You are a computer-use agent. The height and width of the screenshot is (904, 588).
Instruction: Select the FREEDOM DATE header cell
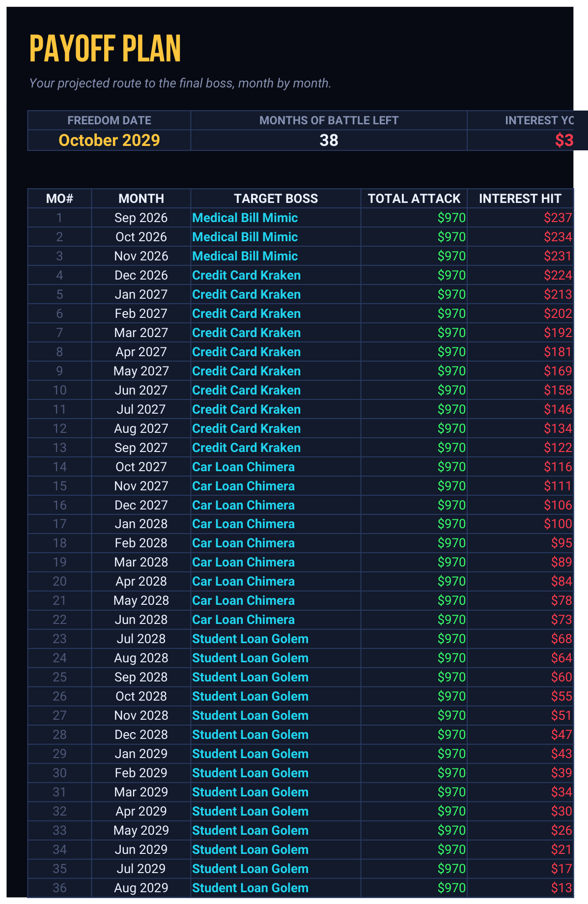109,120
